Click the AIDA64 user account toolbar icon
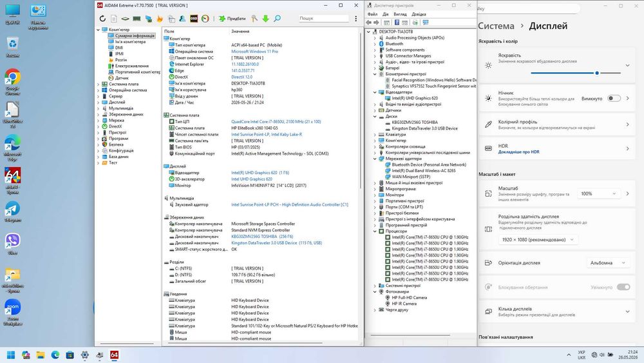The width and height of the screenshot is (644, 363). [182, 19]
